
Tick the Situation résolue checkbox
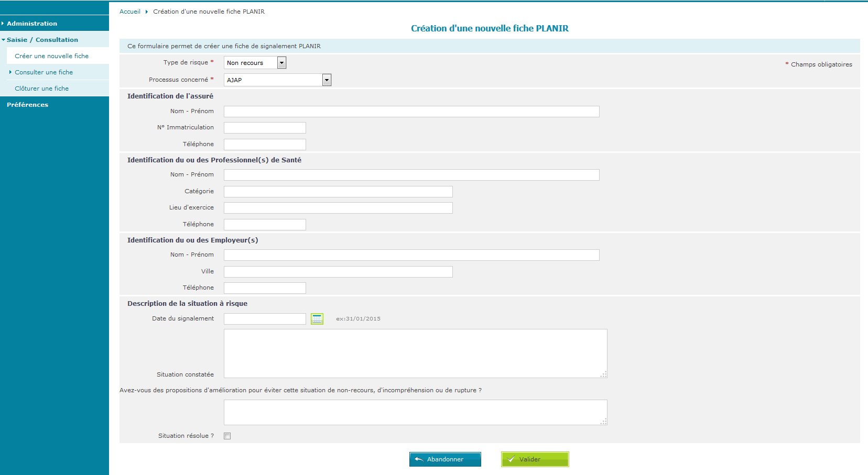(x=227, y=436)
